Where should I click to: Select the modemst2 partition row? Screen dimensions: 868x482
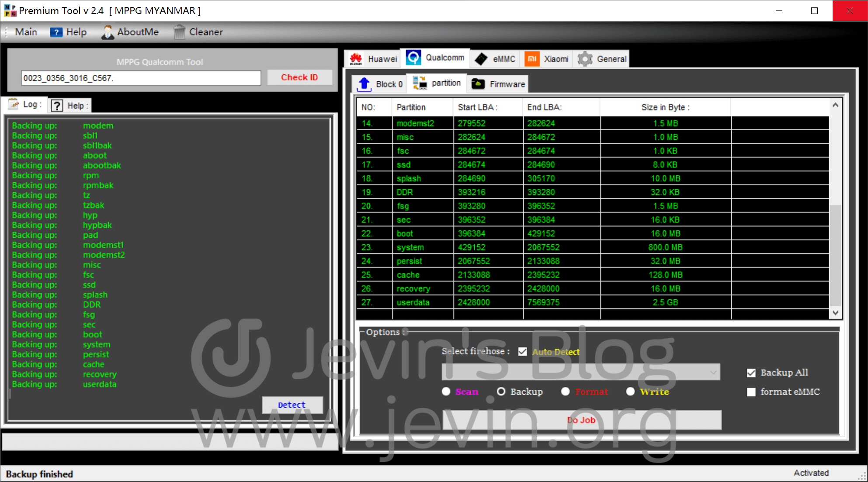point(593,123)
